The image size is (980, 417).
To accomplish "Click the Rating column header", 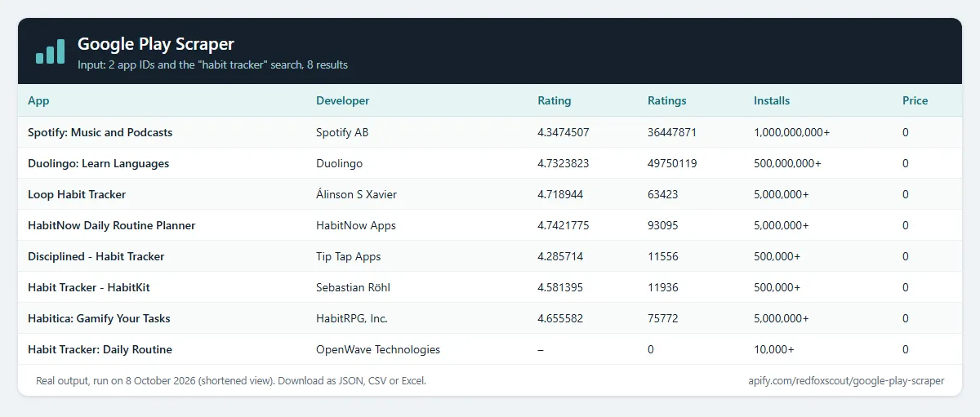I will pos(555,101).
